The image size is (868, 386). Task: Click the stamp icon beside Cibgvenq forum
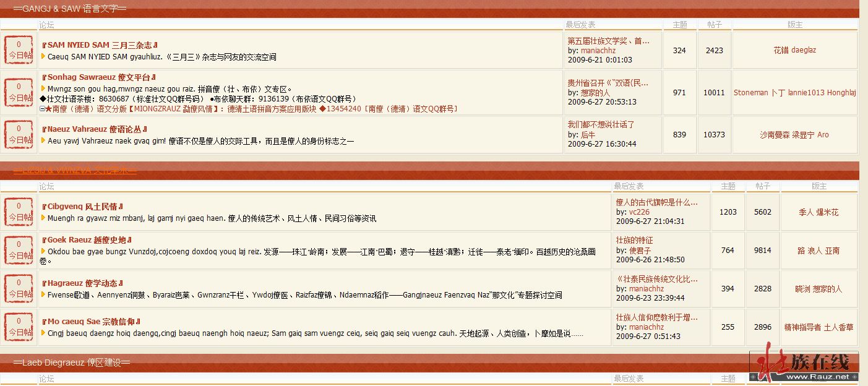tap(19, 212)
